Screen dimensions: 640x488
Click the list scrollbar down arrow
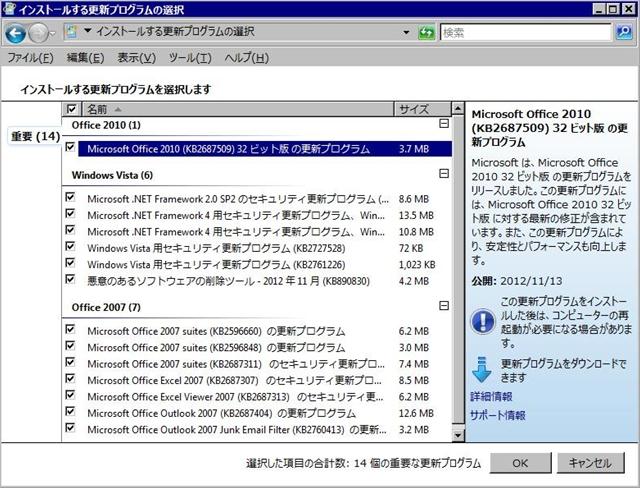(x=458, y=435)
